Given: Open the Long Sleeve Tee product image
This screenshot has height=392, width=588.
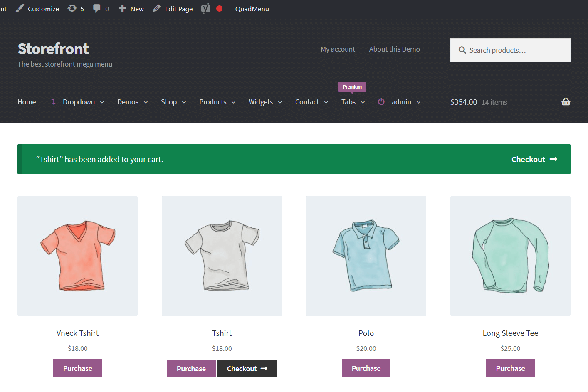Looking at the screenshot, I should tap(510, 256).
